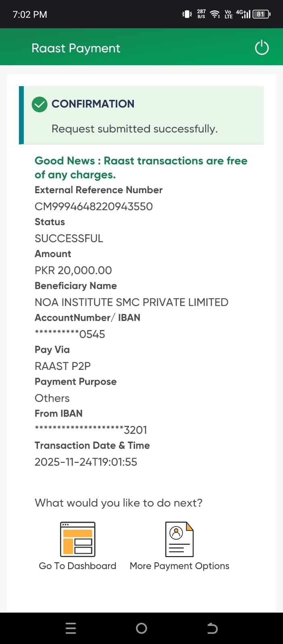The width and height of the screenshot is (283, 644).
Task: Tap the Raast Payment header title
Action: [x=76, y=48]
